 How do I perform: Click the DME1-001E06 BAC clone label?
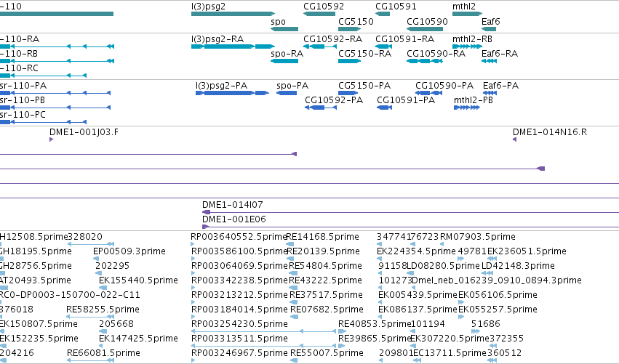(233, 219)
